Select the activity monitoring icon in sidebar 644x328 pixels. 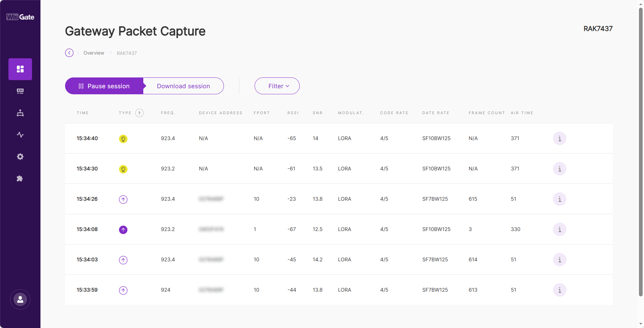point(20,134)
